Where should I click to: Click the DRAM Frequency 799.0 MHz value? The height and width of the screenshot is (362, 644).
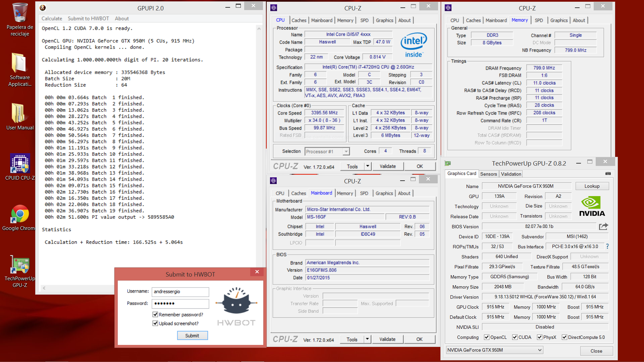tap(544, 68)
